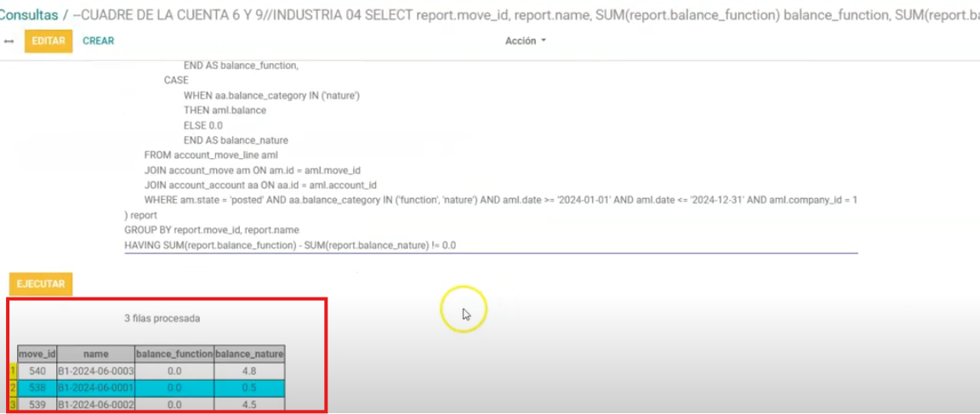Click the CREAR button
The width and height of the screenshot is (980, 414).
(98, 41)
